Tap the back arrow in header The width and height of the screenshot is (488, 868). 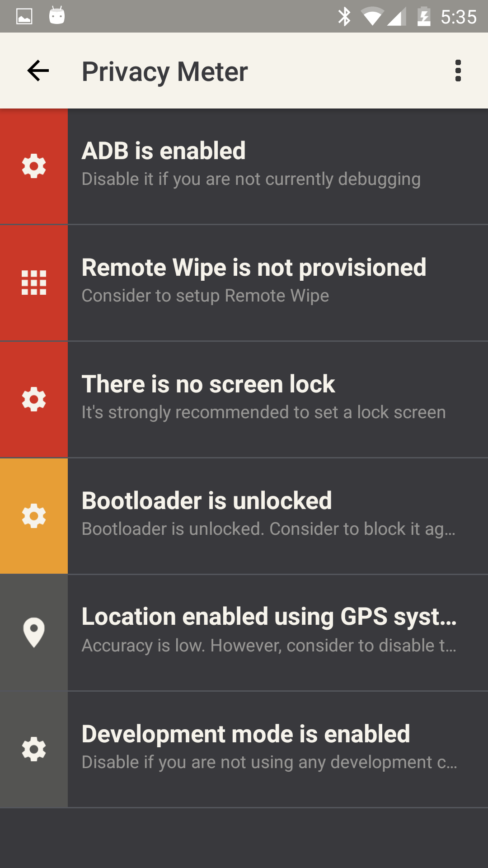click(x=38, y=71)
